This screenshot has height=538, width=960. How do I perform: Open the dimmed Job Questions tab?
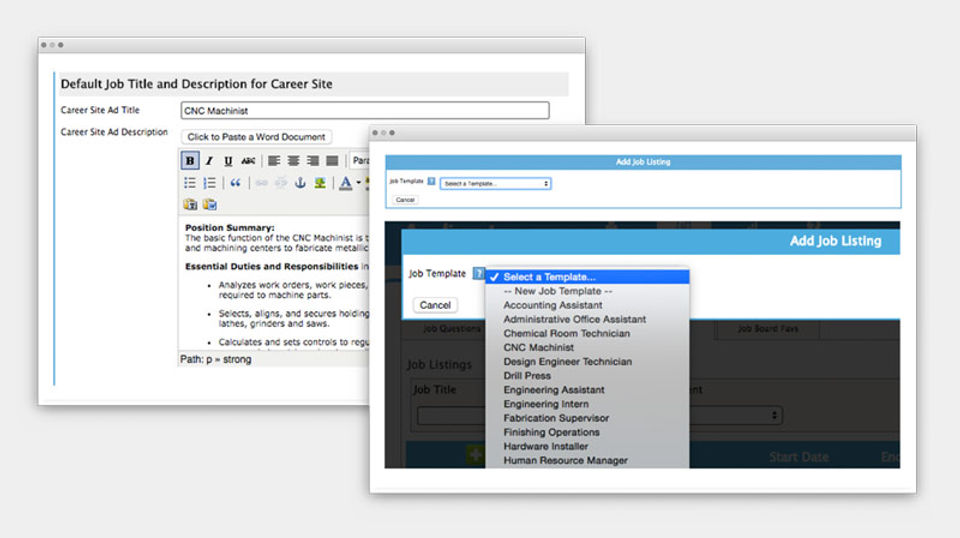point(451,329)
